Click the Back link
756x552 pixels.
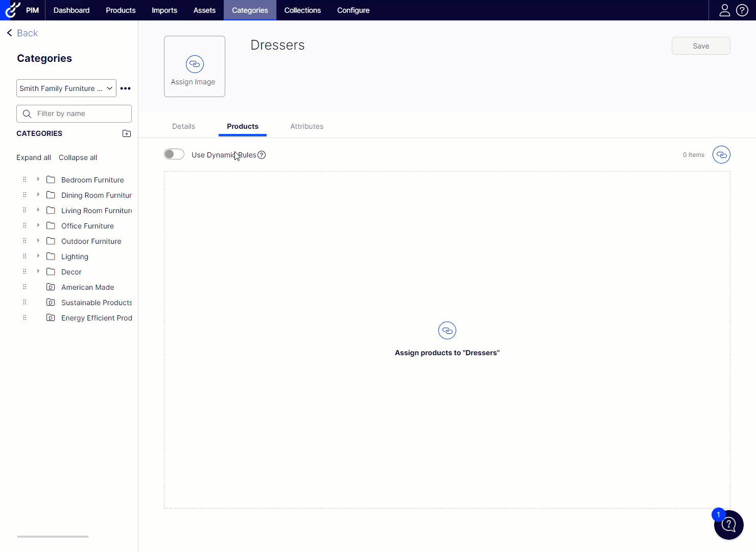click(22, 33)
